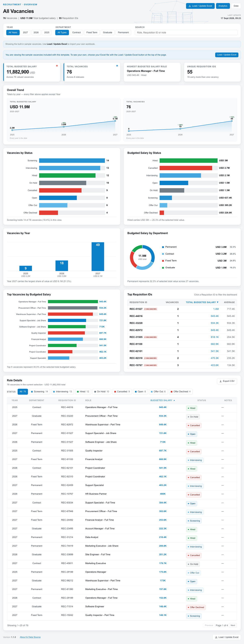Click the footer Load / Update Excel icon
244x644 pixels.
click(x=216, y=637)
